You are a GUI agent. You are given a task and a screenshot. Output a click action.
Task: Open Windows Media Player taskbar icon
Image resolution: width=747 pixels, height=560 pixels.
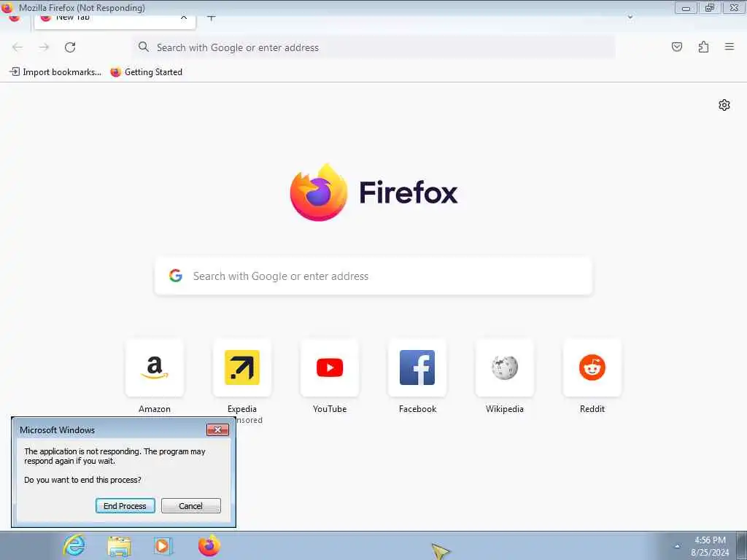click(x=163, y=545)
